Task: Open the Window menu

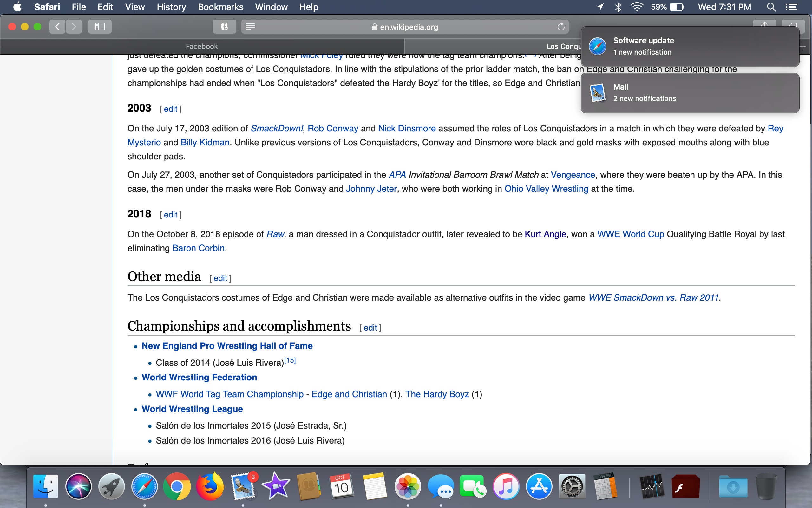Action: (x=271, y=7)
